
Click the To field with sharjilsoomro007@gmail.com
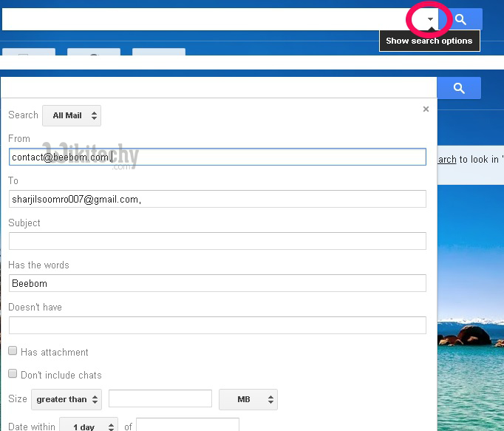point(217,199)
